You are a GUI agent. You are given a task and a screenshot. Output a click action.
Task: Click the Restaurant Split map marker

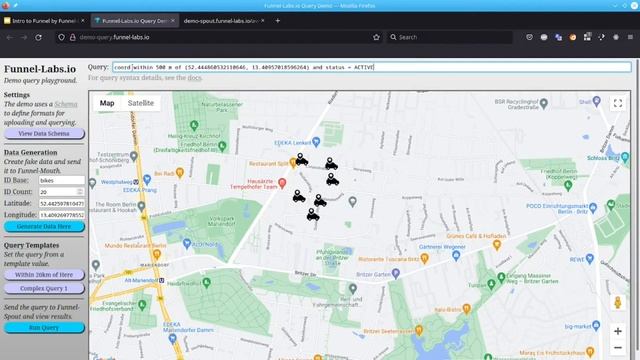(x=293, y=162)
